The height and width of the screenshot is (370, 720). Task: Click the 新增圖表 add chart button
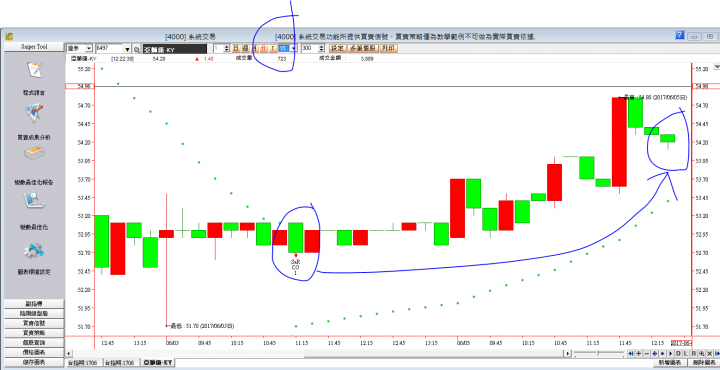tap(669, 363)
